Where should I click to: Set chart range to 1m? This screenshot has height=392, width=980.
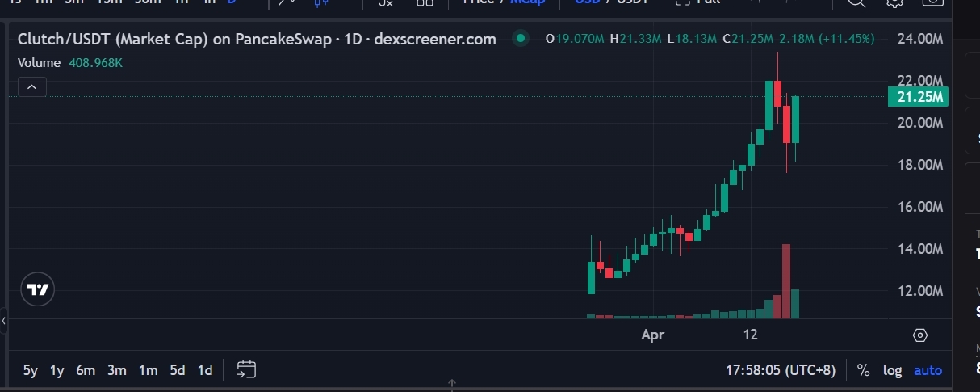pyautogui.click(x=148, y=370)
